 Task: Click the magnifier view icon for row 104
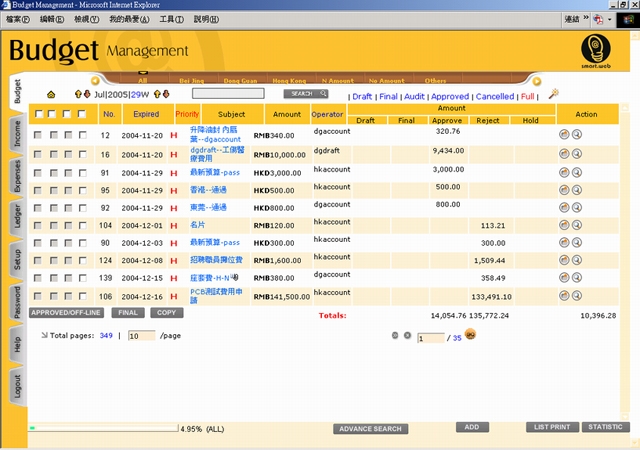coord(577,225)
